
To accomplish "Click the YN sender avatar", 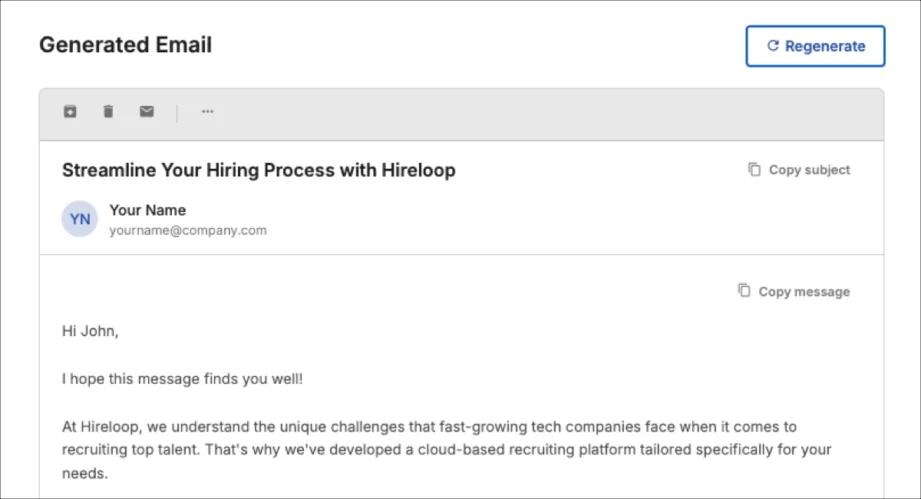I will coord(80,219).
